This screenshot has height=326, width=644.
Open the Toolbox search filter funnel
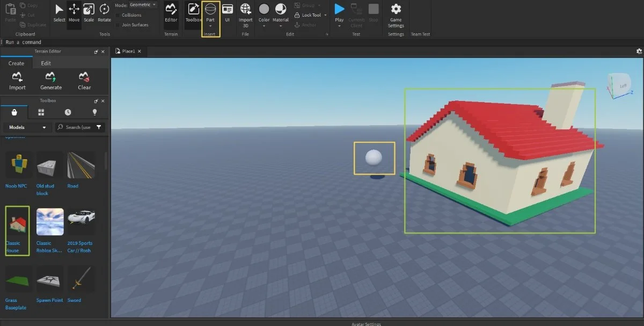coord(99,127)
